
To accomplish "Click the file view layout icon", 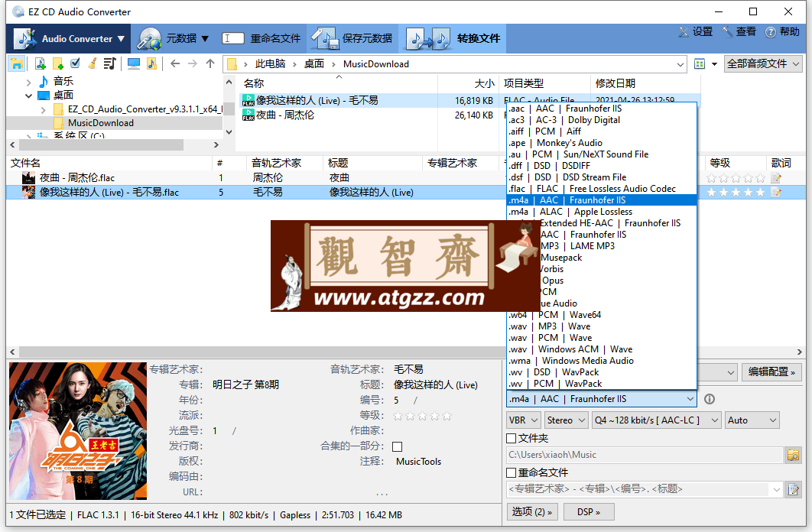I will tap(700, 63).
